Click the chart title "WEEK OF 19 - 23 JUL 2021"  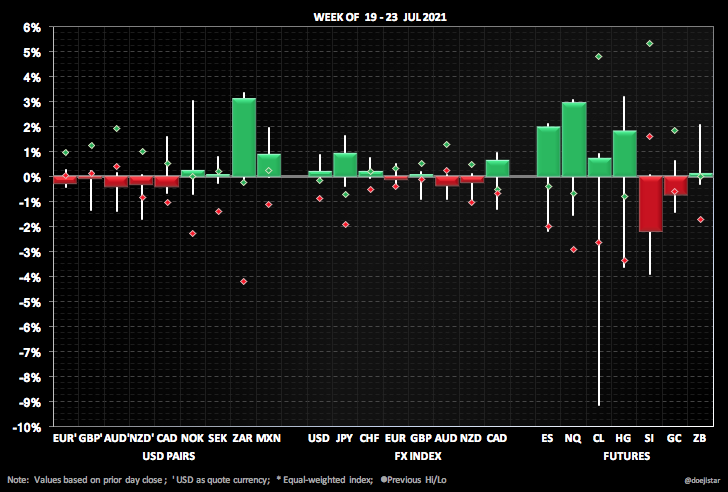point(380,17)
